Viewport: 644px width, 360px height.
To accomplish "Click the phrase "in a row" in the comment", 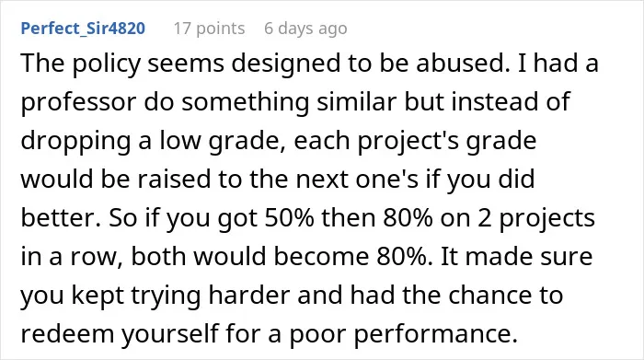I will 72,257.
